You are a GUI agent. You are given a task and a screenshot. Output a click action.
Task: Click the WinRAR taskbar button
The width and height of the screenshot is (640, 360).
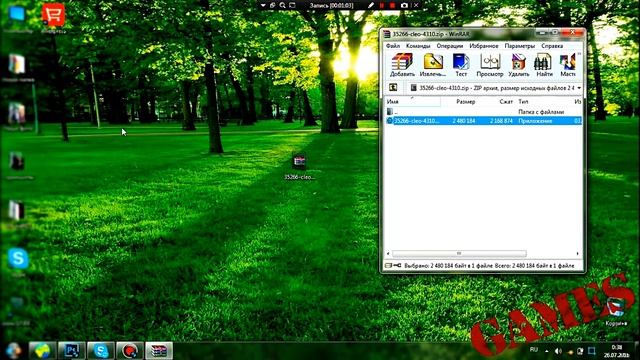coord(159,351)
